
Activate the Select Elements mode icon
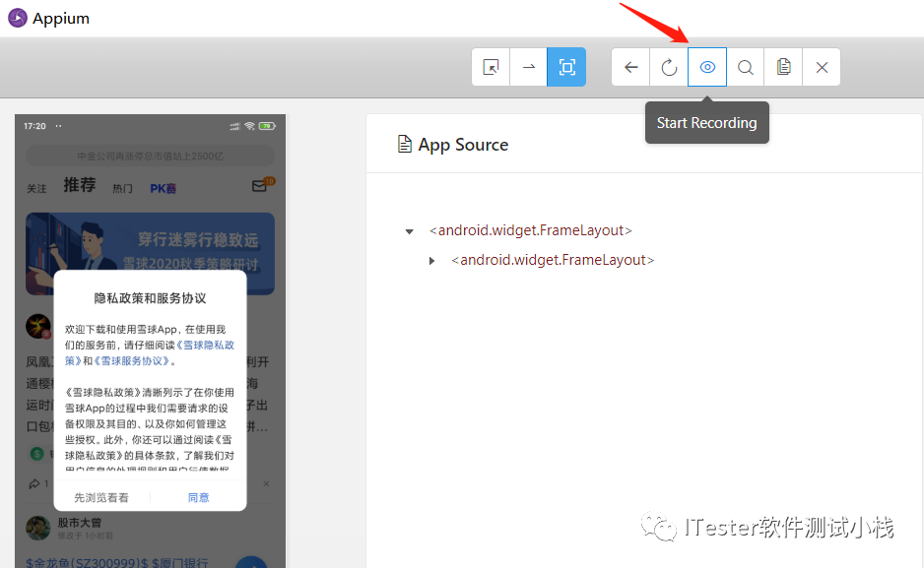[491, 67]
